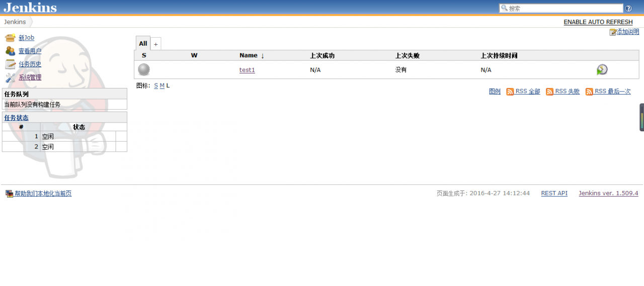Click the executor 1 空闲 row
644x286 pixels.
tap(64, 136)
